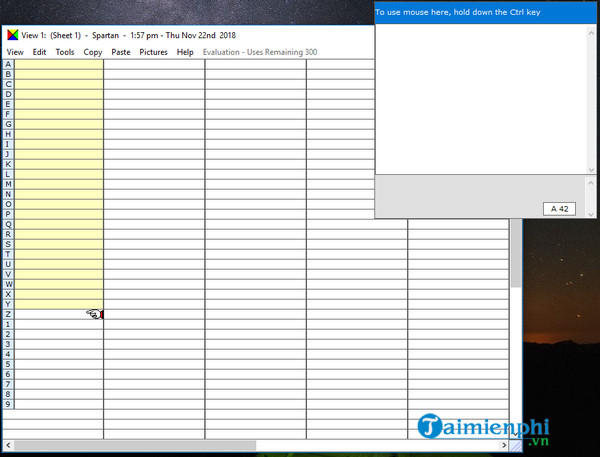Screen dimensions: 600x457
Task: Select row header M
Action: point(9,184)
